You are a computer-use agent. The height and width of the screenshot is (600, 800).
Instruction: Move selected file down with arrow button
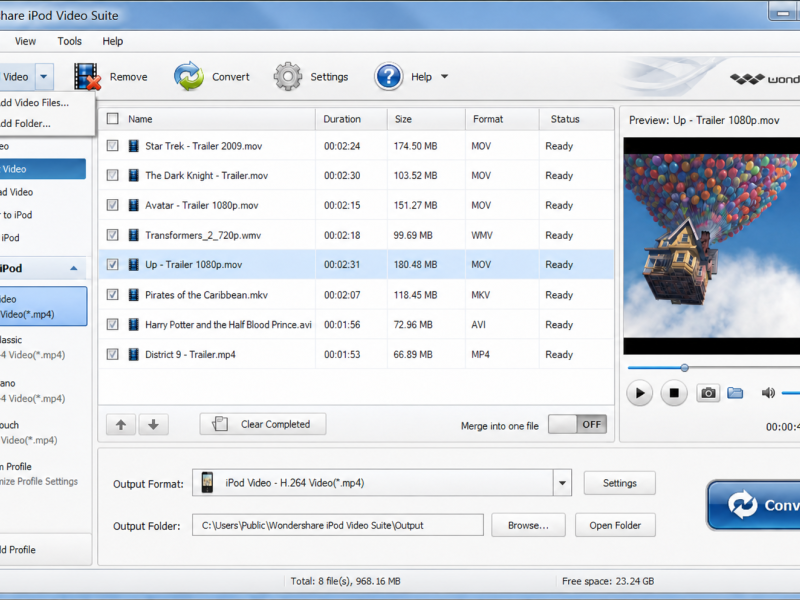(x=154, y=424)
